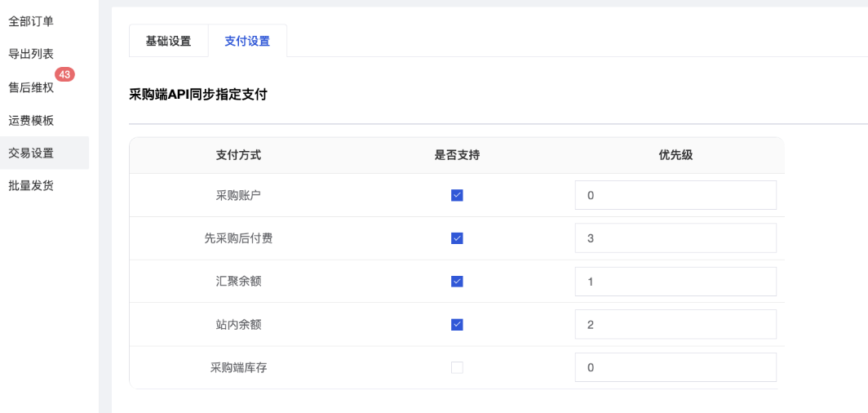Viewport: 868px width, 413px height.
Task: Uncheck the 站内余额 support checkbox
Action: 457,325
